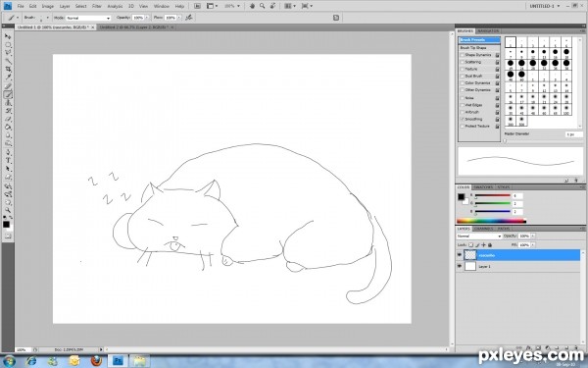Open the Image menu

point(48,7)
